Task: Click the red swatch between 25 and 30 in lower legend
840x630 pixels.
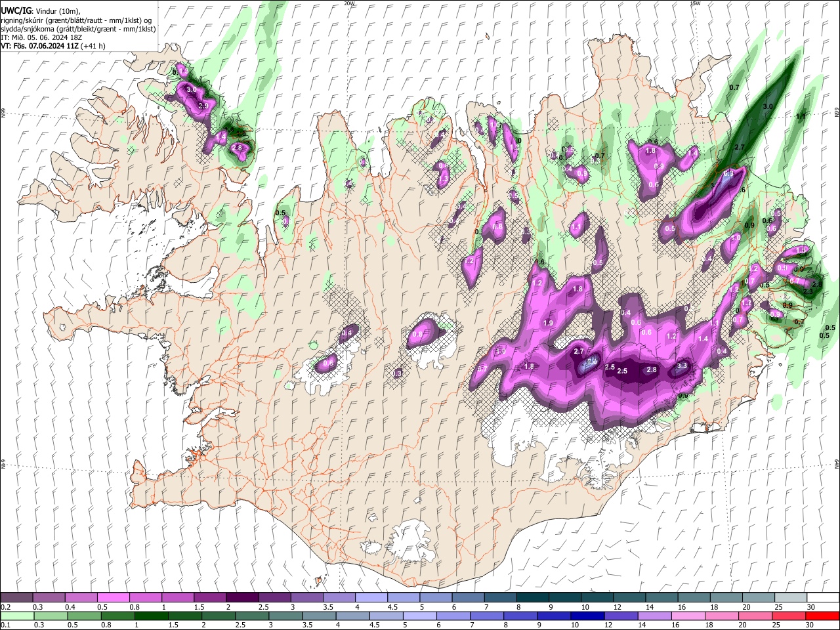Action: coord(787,616)
